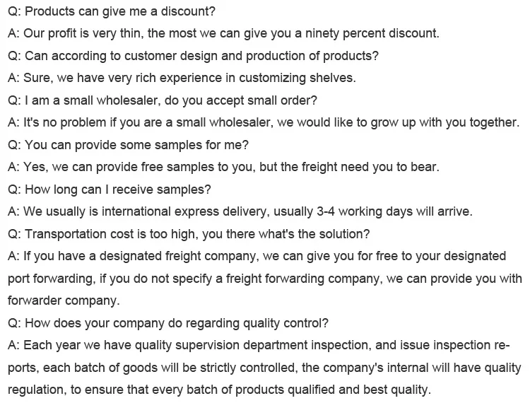Image resolution: width=530 pixels, height=420 pixels.
Task: Click the answer about international express delivery
Action: click(x=240, y=211)
